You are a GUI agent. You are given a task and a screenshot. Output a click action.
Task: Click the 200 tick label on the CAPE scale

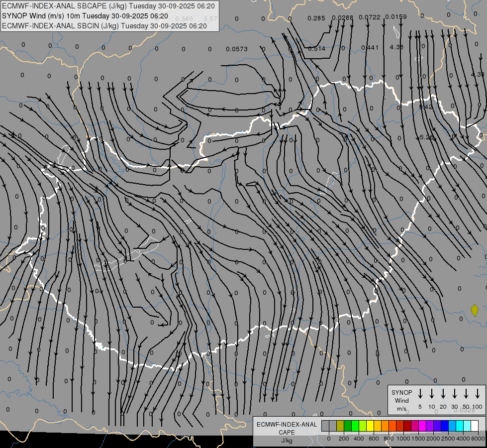click(344, 439)
